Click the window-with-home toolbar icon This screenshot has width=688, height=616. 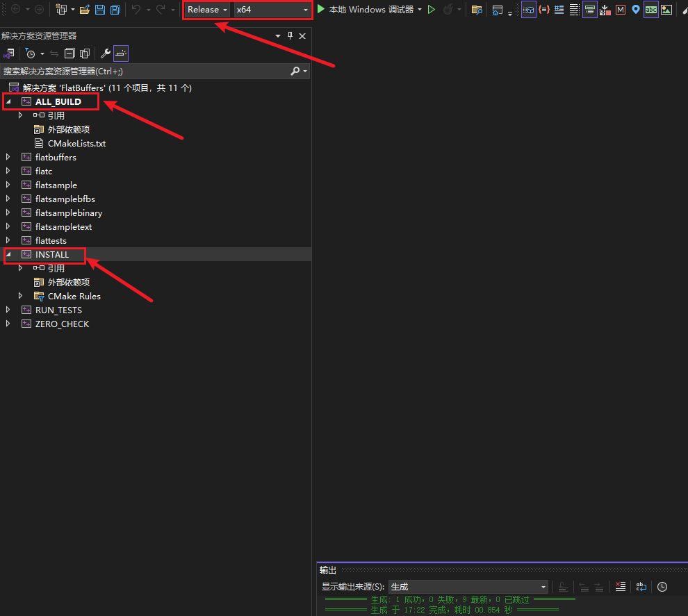pos(497,10)
